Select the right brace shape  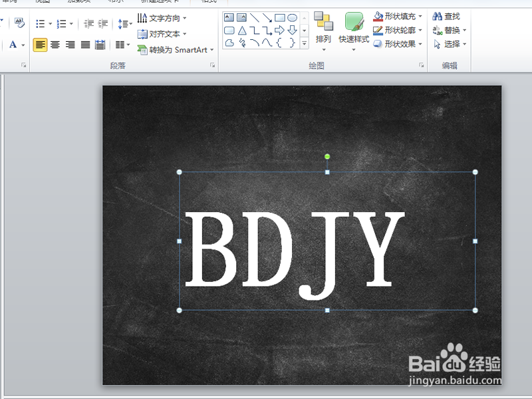pos(292,43)
